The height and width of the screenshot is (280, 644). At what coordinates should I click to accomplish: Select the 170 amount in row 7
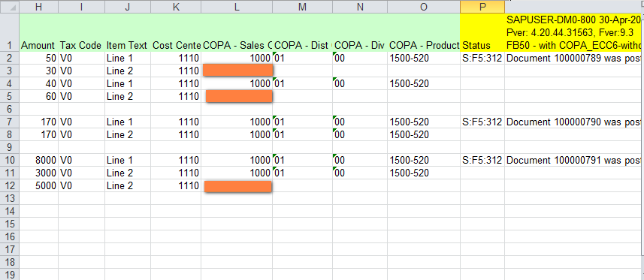[x=38, y=122]
